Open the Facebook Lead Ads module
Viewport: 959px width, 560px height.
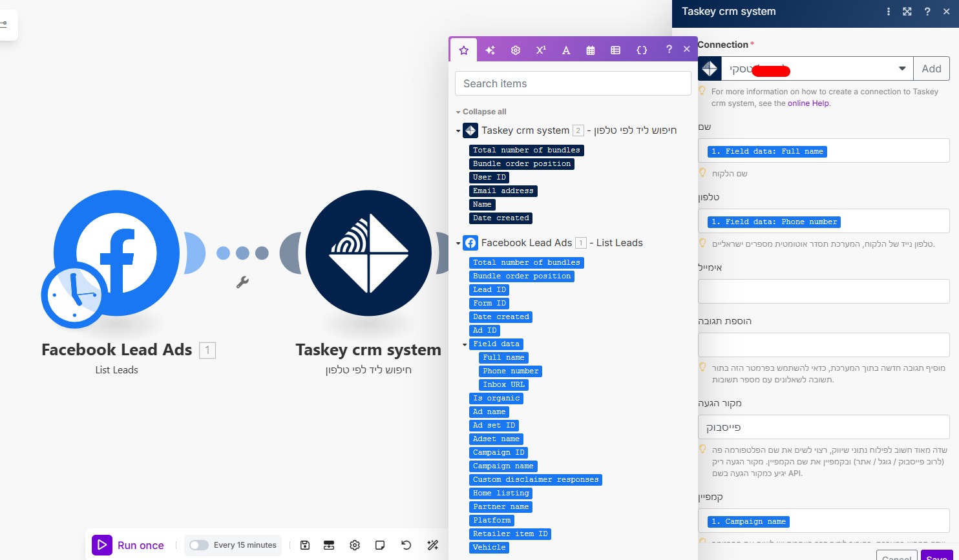[116, 253]
